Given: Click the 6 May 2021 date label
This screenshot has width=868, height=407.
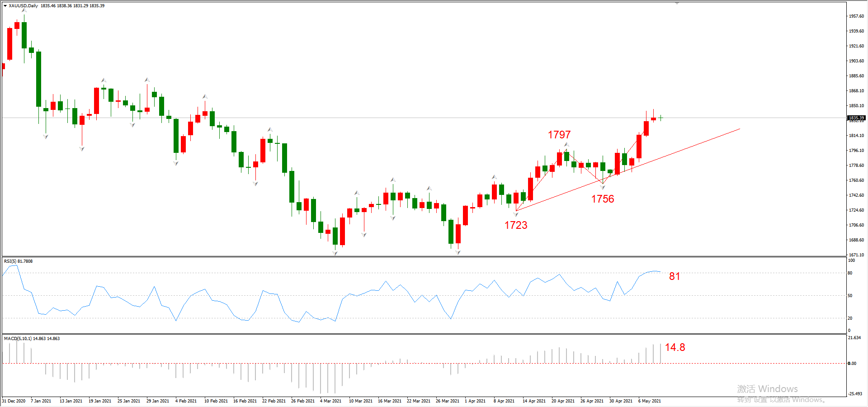Looking at the screenshot, I should pyautogui.click(x=650, y=401).
